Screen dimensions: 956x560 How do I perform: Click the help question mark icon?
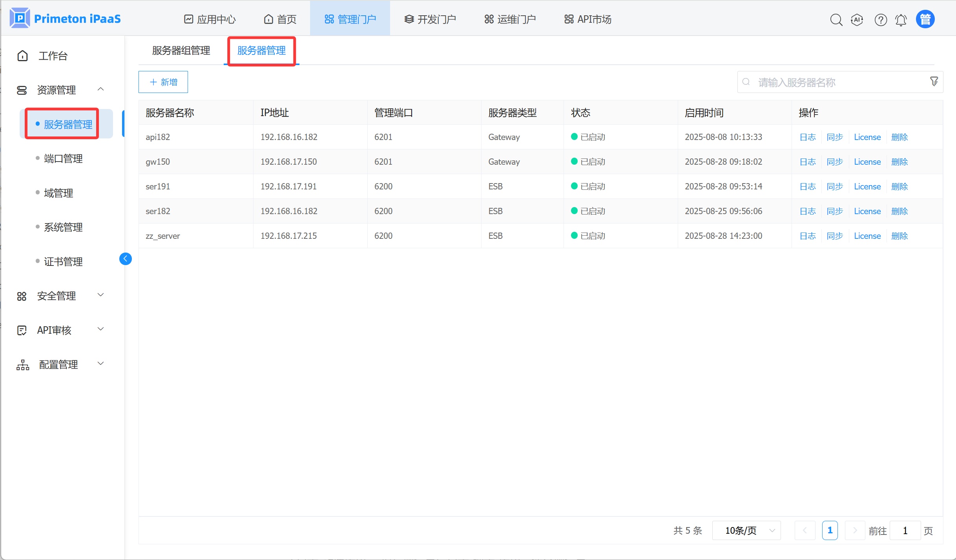click(x=880, y=20)
